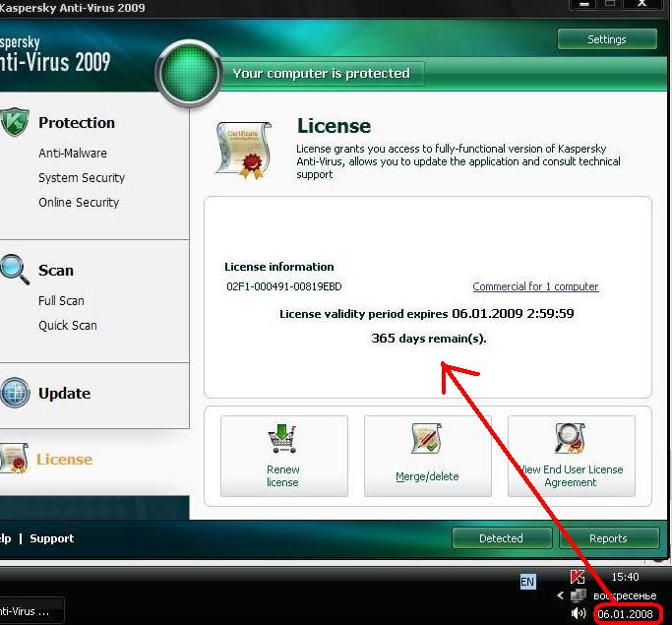Viewport: 672px width, 625px height.
Task: Click the Scan magnifying glass icon
Action: (15, 270)
